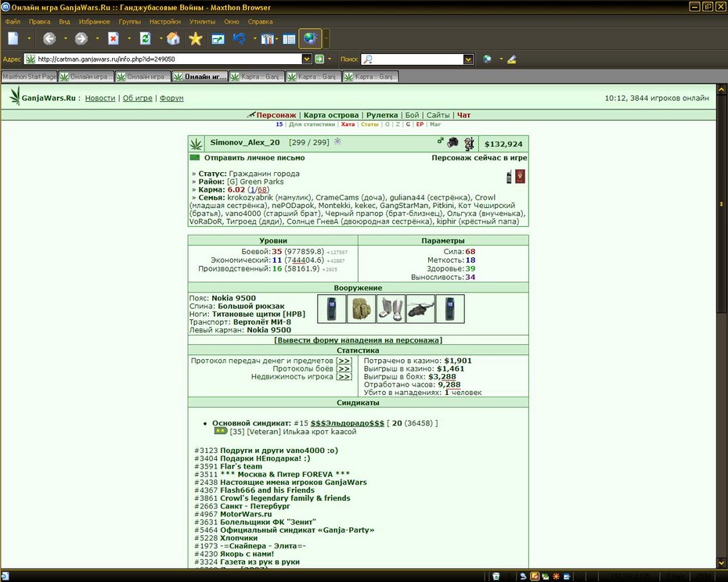Click Отправить личное письмо

[254, 158]
